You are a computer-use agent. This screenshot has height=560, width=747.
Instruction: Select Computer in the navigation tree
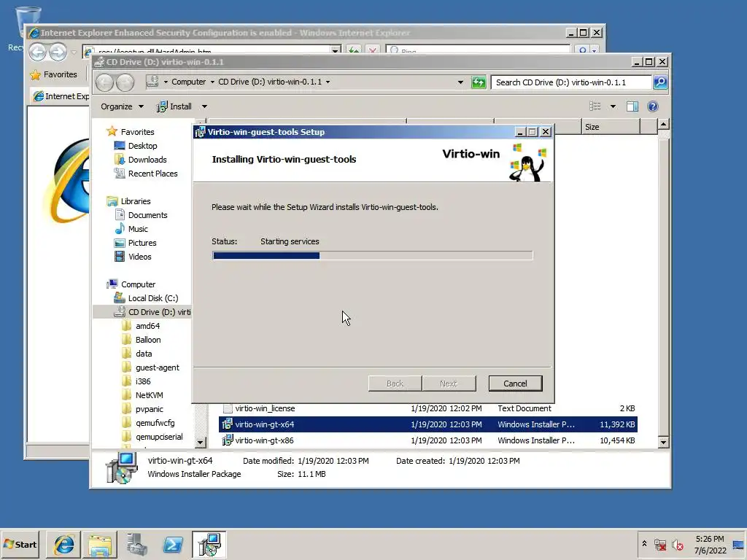[x=138, y=284]
